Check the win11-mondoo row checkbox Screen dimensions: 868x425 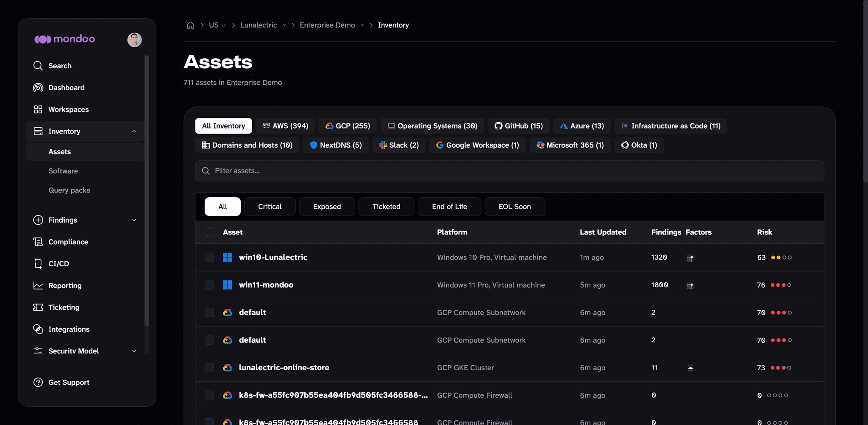(209, 285)
